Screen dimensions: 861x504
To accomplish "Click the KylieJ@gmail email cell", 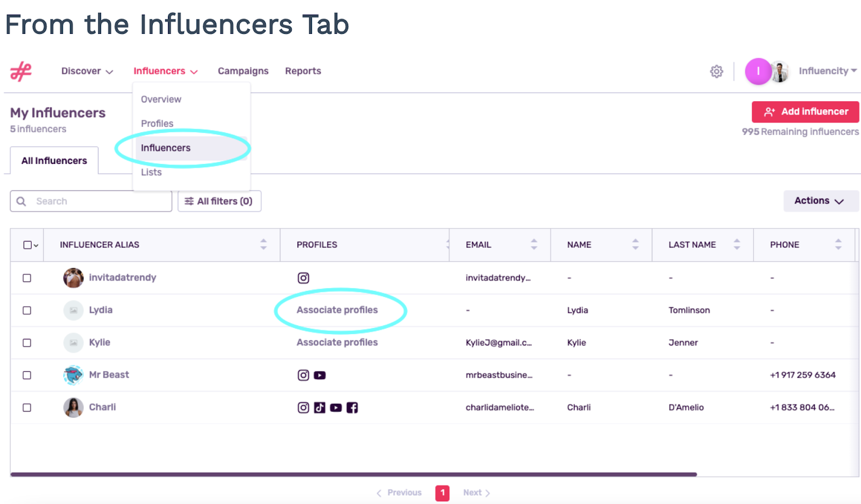I will click(498, 343).
